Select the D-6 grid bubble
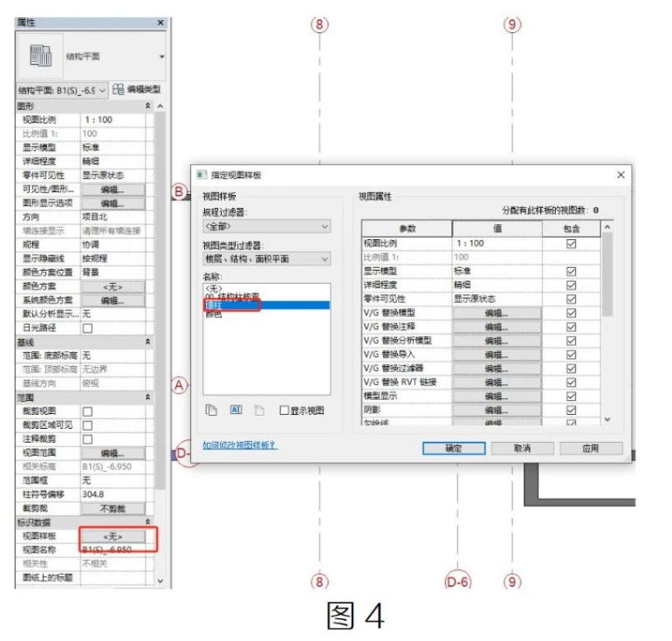The image size is (672, 641). pos(457,582)
